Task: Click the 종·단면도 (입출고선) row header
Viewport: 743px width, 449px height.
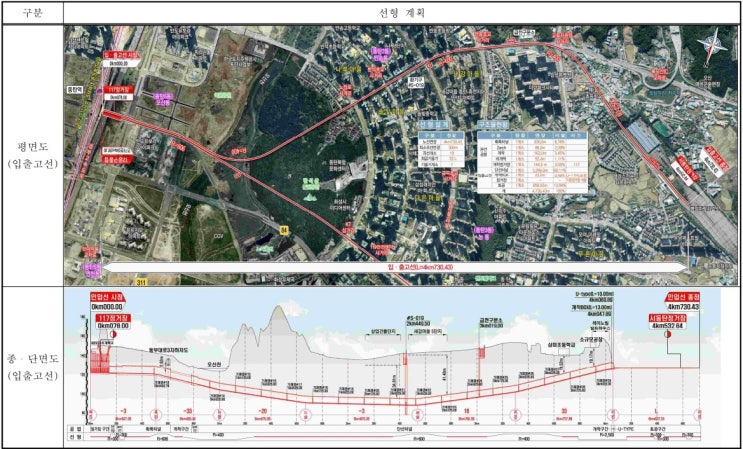Action: [x=32, y=367]
